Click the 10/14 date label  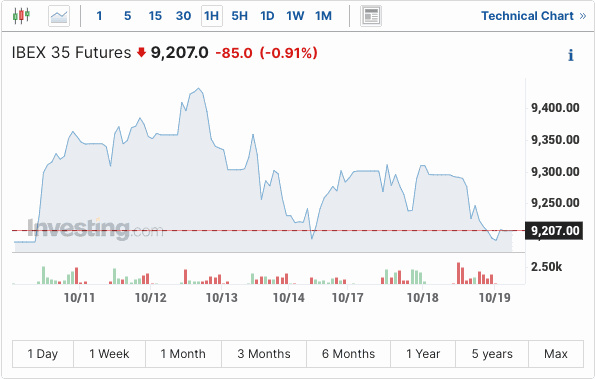[x=289, y=298]
